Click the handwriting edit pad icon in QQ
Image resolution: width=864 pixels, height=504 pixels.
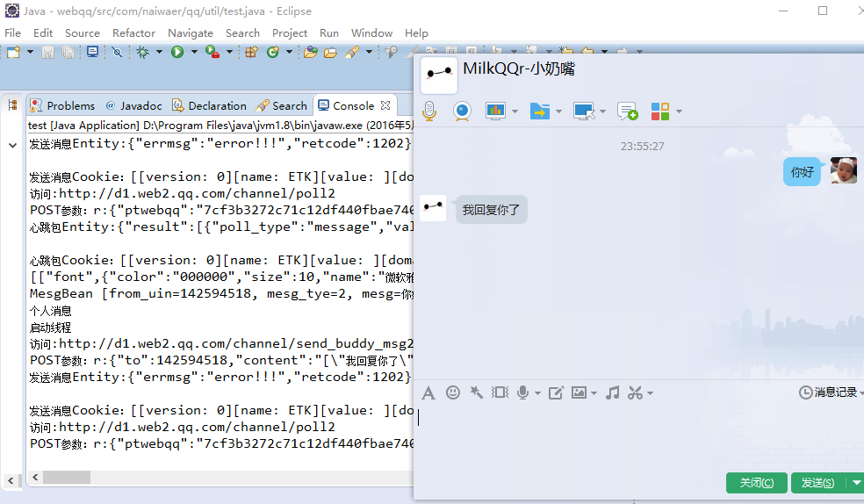pyautogui.click(x=556, y=392)
